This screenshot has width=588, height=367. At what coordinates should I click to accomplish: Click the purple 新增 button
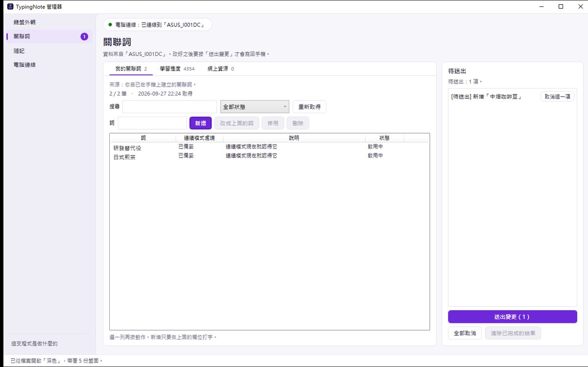point(200,123)
